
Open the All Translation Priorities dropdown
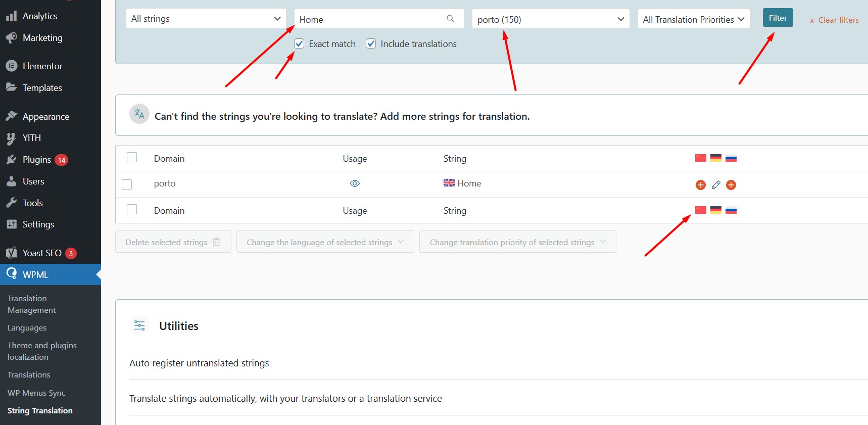pos(693,19)
